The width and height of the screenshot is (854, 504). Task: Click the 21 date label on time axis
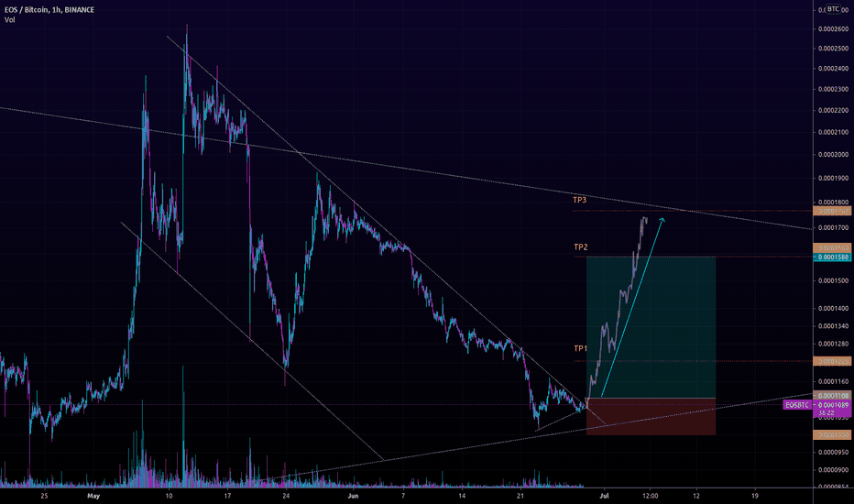coord(520,496)
